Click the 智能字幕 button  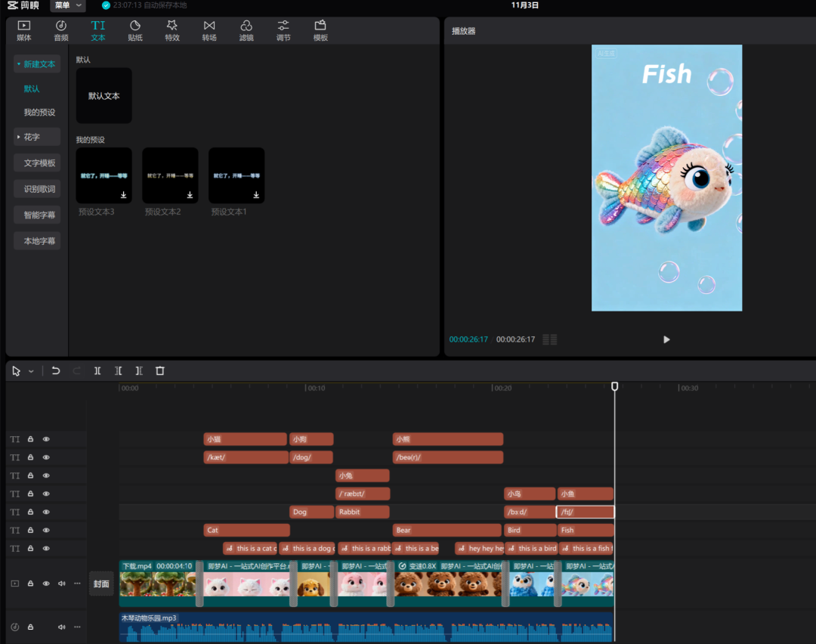[39, 215]
